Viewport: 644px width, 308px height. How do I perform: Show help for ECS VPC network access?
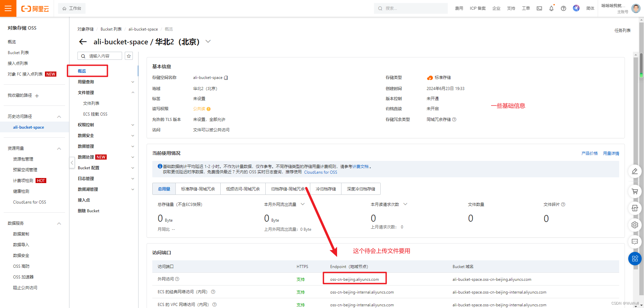(214, 304)
